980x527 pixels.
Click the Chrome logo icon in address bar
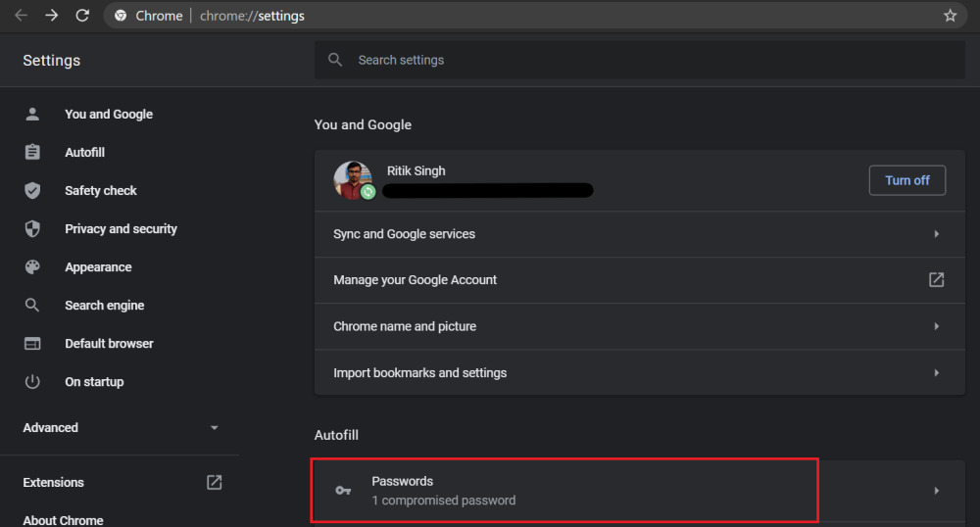click(121, 16)
